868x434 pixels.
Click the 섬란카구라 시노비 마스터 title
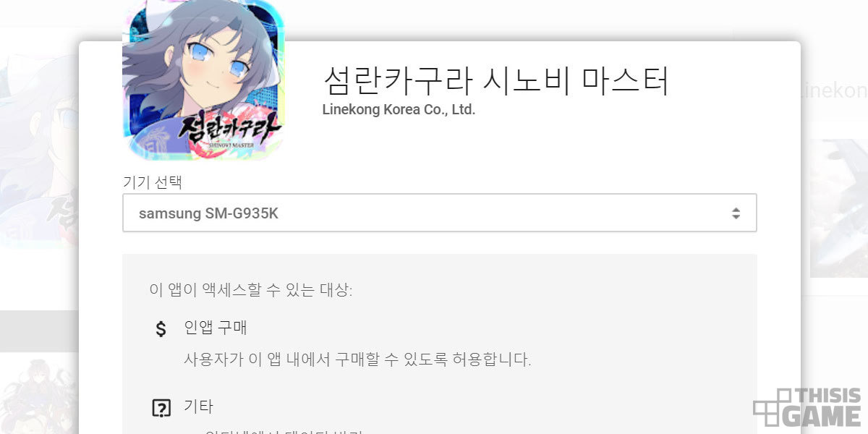[495, 81]
